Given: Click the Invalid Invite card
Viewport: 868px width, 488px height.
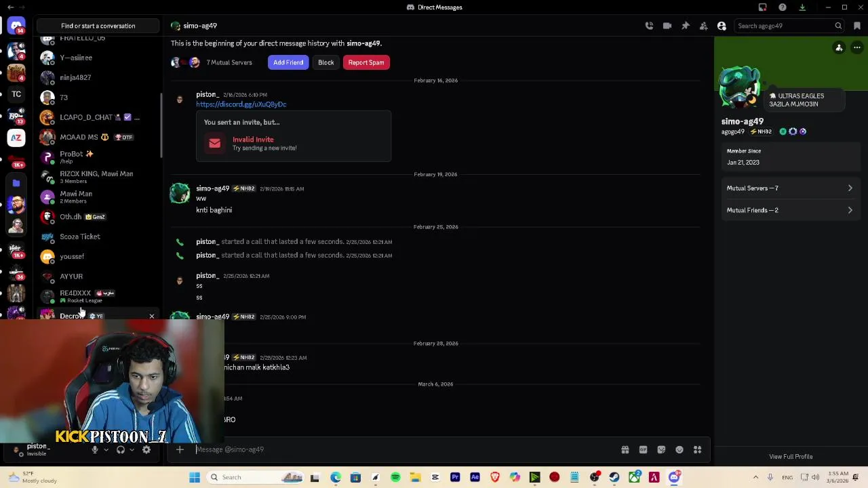Looking at the screenshot, I should [x=294, y=136].
